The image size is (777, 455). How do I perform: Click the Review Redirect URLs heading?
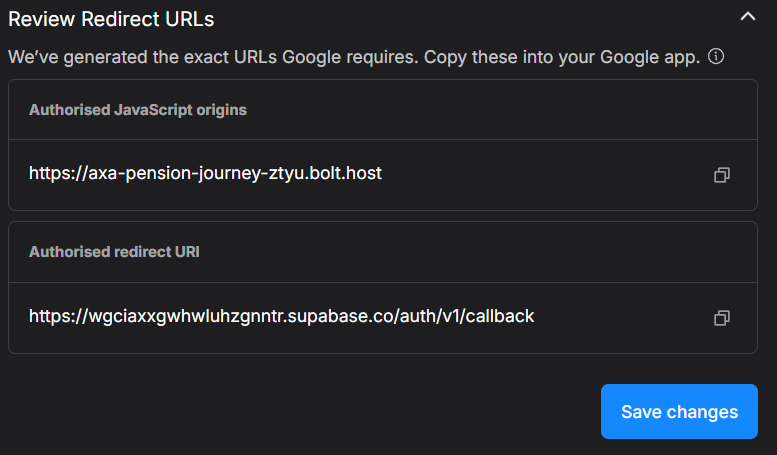point(111,18)
